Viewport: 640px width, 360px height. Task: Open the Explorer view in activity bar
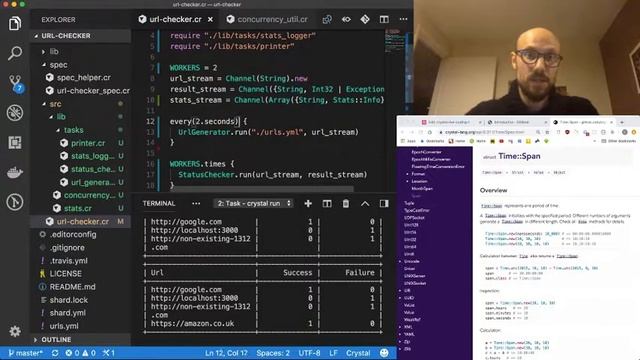click(15, 24)
